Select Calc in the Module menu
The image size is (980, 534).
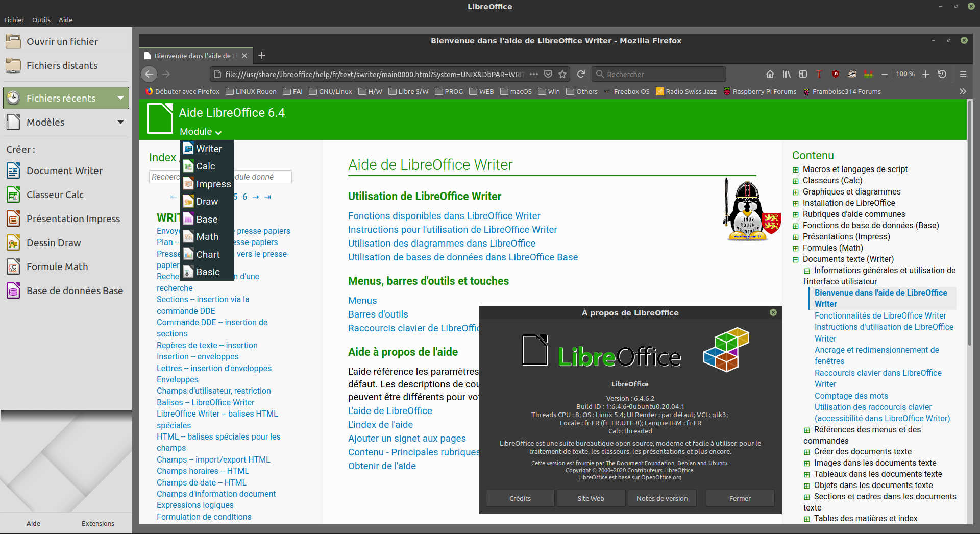click(206, 166)
